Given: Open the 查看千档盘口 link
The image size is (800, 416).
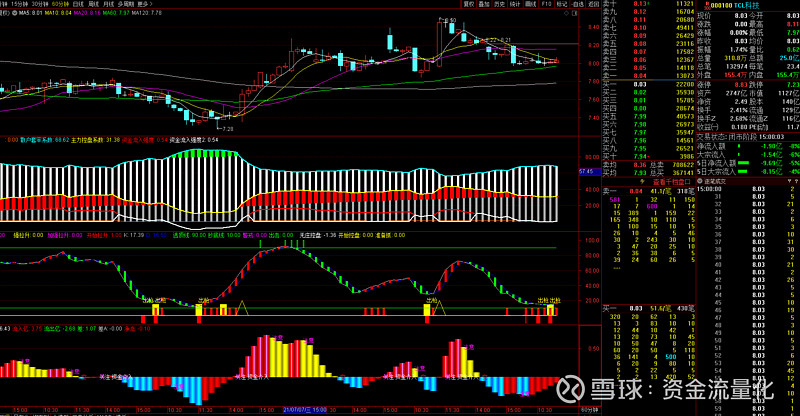Looking at the screenshot, I should point(671,181).
